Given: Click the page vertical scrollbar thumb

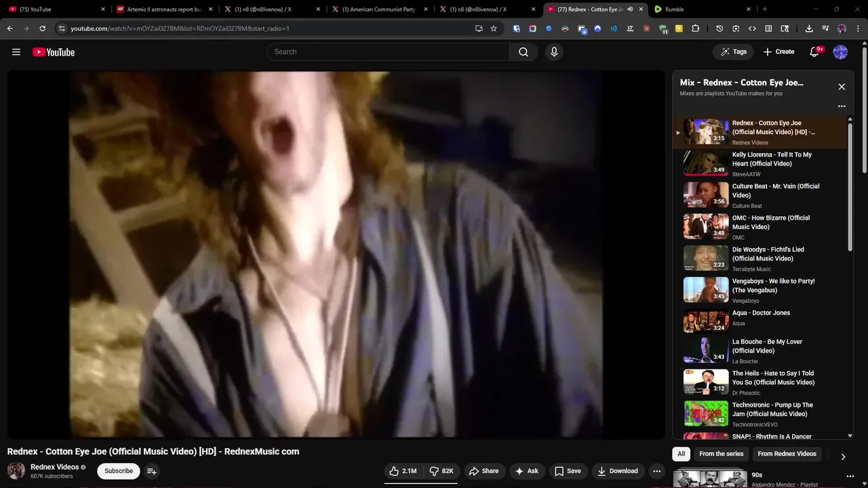Looking at the screenshot, I should (864, 108).
